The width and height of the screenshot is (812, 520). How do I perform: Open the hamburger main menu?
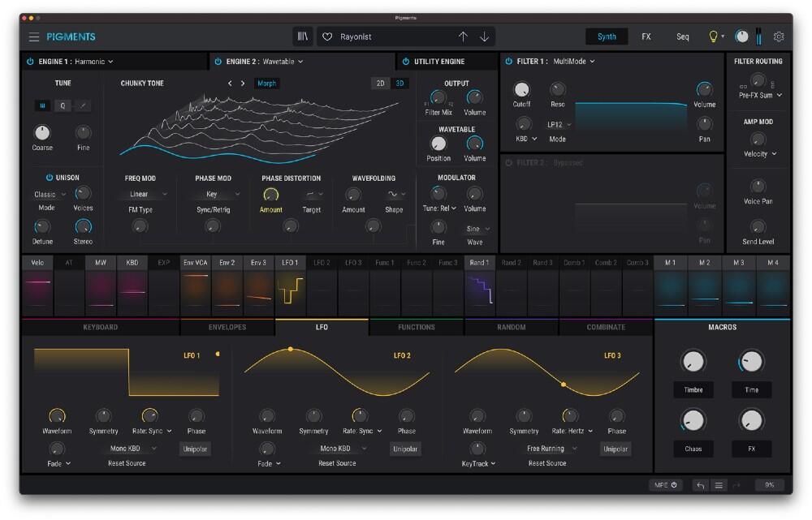(x=34, y=37)
